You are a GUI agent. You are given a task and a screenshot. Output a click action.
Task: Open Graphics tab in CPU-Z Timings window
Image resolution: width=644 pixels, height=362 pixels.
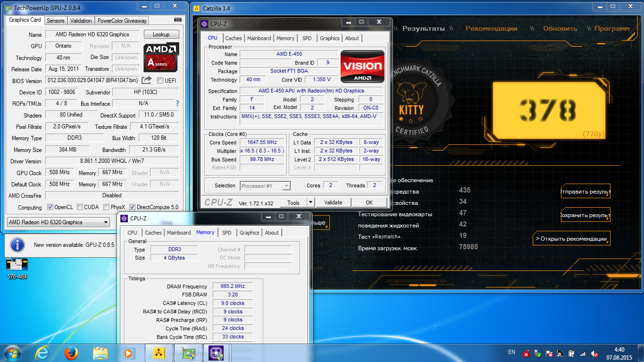pos(249,233)
